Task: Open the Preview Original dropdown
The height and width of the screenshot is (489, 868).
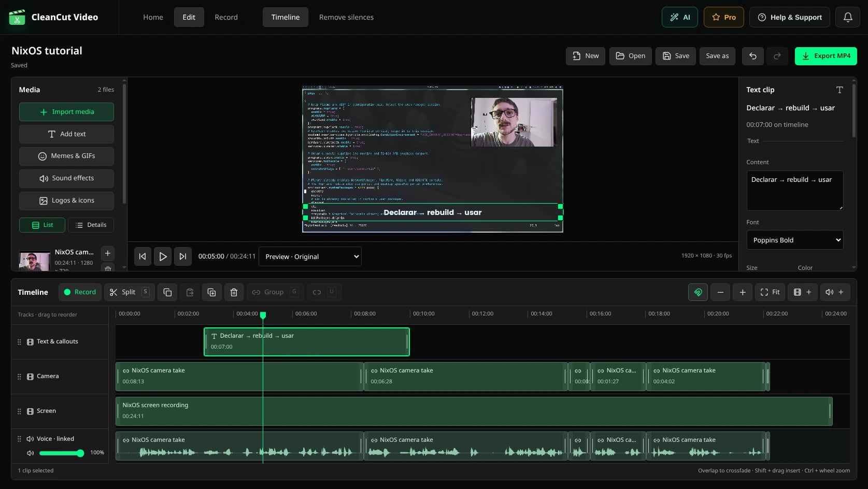Action: (310, 256)
